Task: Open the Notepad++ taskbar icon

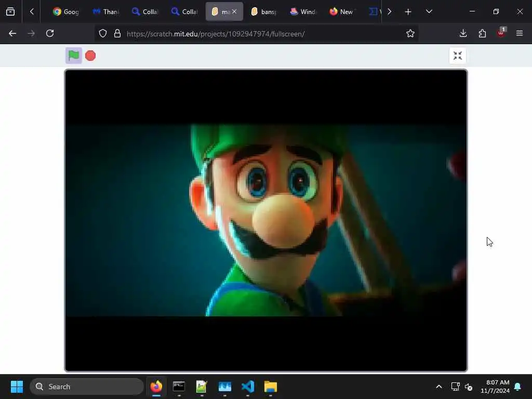Action: click(202, 387)
